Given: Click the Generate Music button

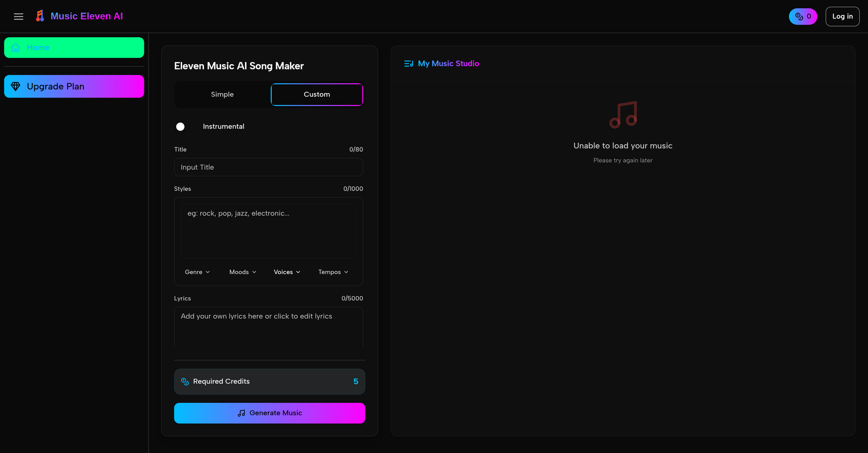Looking at the screenshot, I should pos(269,413).
